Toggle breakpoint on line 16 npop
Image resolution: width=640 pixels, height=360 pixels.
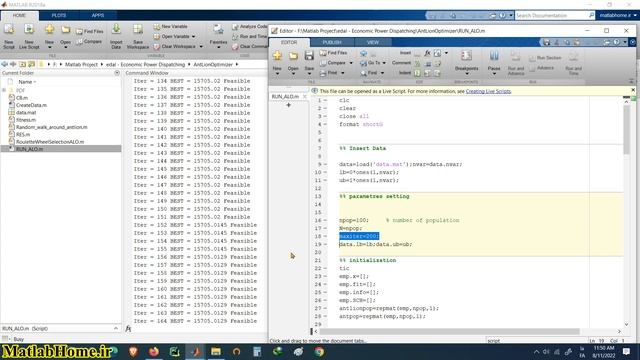click(x=325, y=220)
